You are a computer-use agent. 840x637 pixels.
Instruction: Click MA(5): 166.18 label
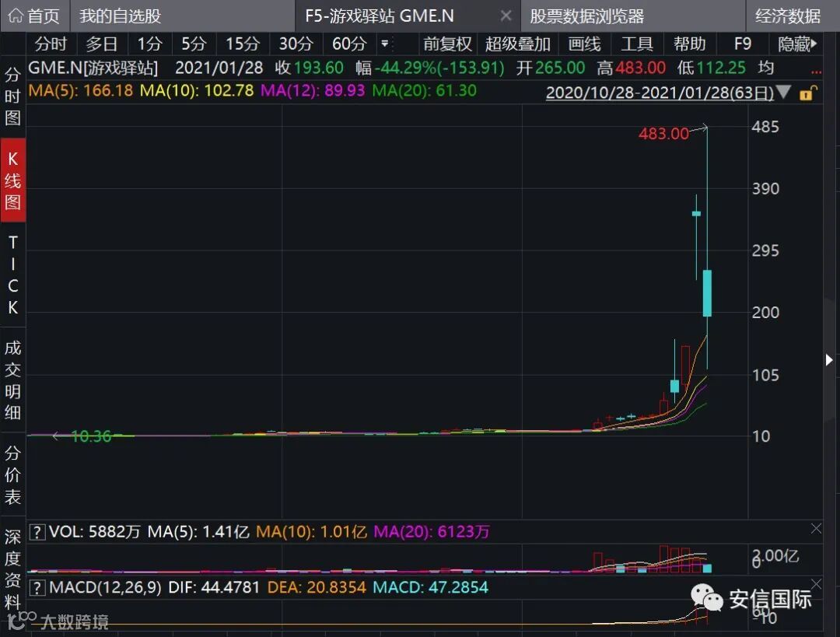pyautogui.click(x=80, y=90)
